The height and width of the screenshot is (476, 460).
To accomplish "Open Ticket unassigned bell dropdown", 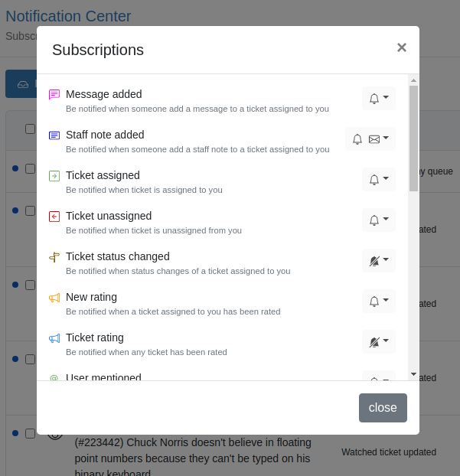I will coord(379,220).
